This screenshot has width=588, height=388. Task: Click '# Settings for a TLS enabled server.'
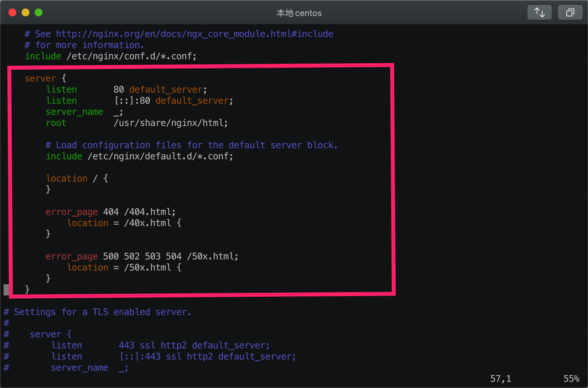[x=97, y=312]
